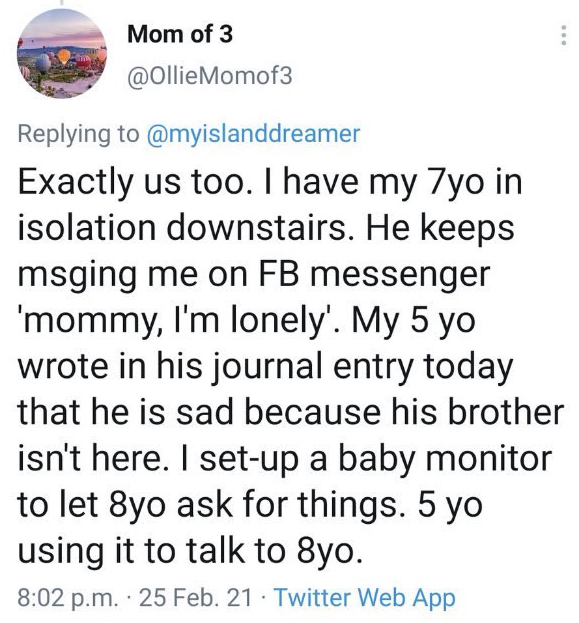Click the last line 'using it to talk to 8yo'
This screenshot has width=579, height=623.
pyautogui.click(x=190, y=551)
